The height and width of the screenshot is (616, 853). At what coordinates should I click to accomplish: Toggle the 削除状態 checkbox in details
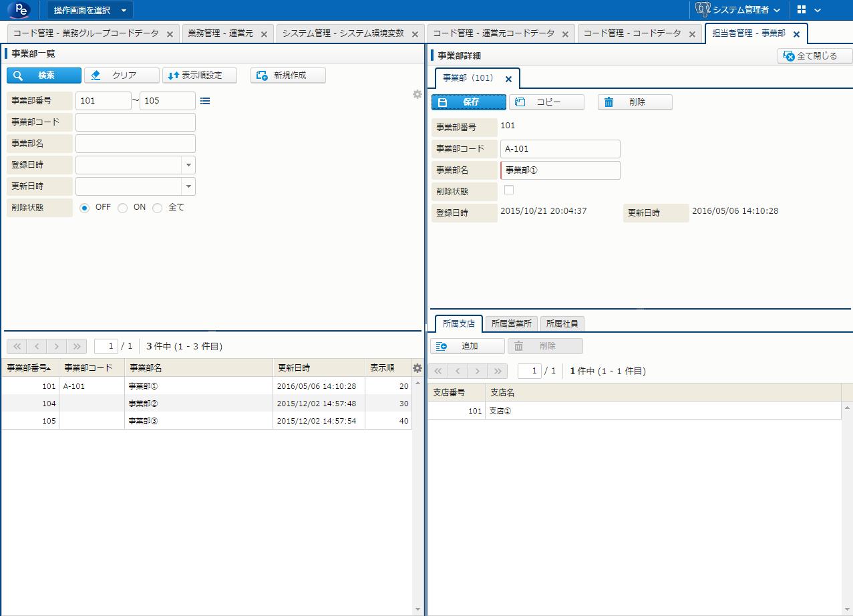(509, 190)
